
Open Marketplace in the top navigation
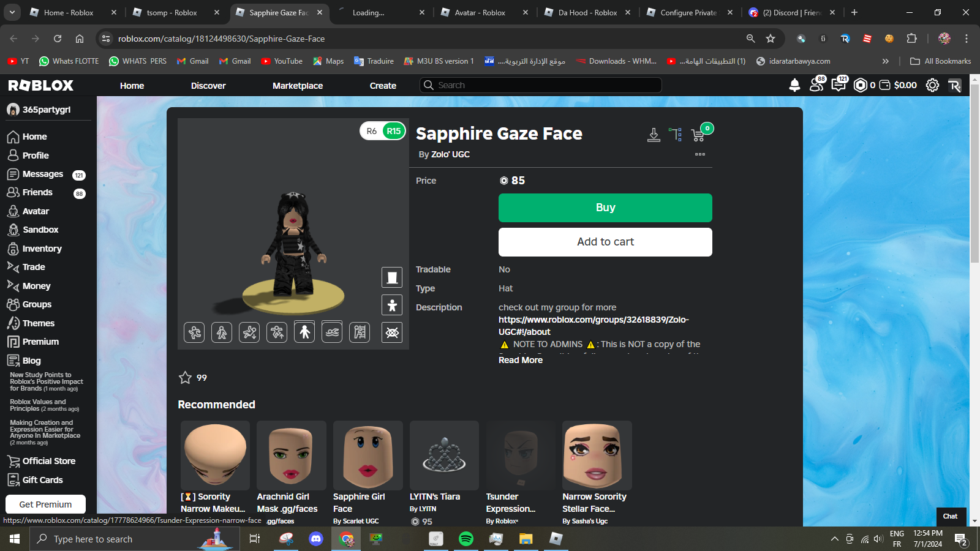coord(298,86)
